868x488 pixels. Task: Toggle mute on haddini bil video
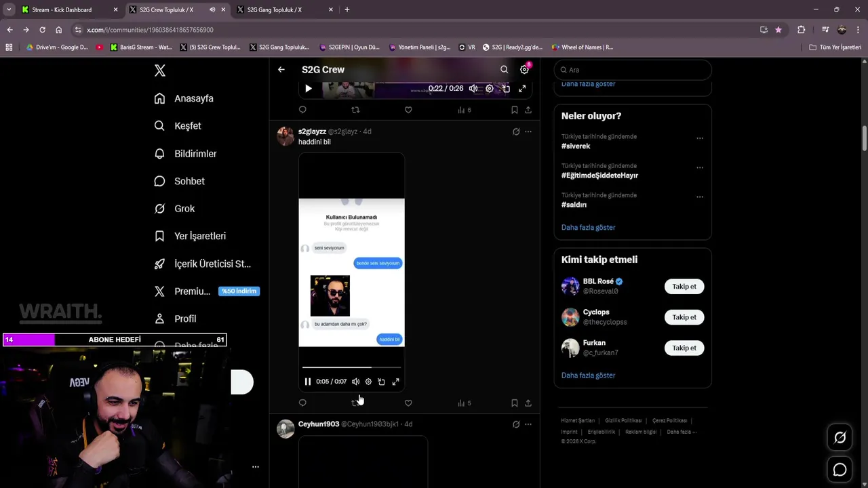click(x=355, y=382)
